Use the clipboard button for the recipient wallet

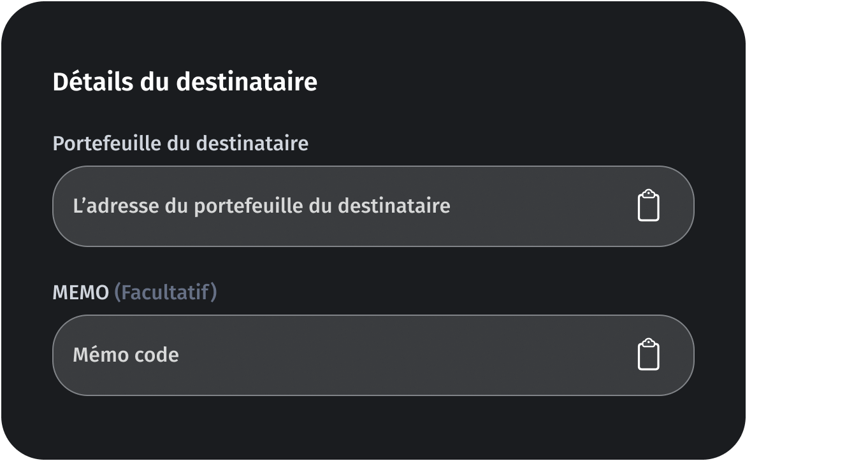click(650, 205)
